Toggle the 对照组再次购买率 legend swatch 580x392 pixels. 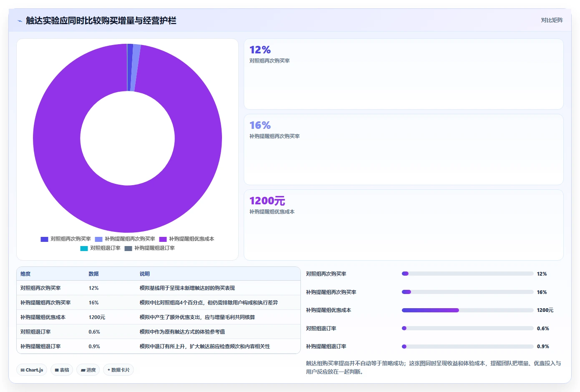tap(44, 239)
